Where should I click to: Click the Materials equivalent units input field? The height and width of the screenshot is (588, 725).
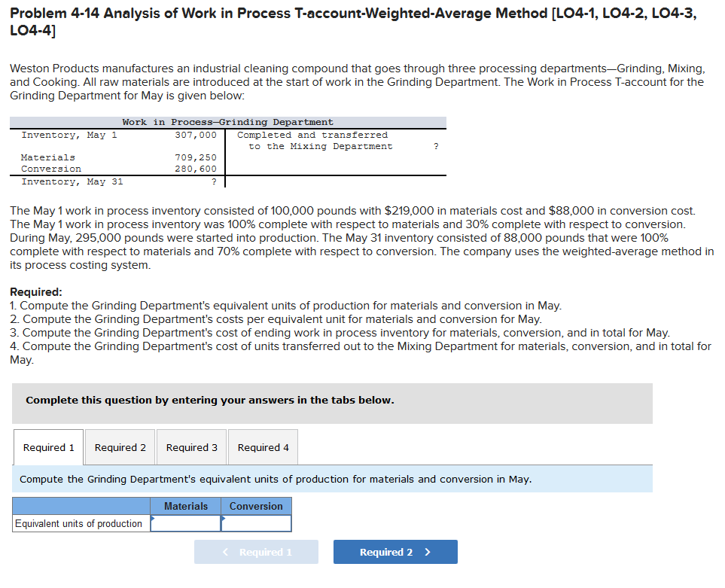(185, 522)
